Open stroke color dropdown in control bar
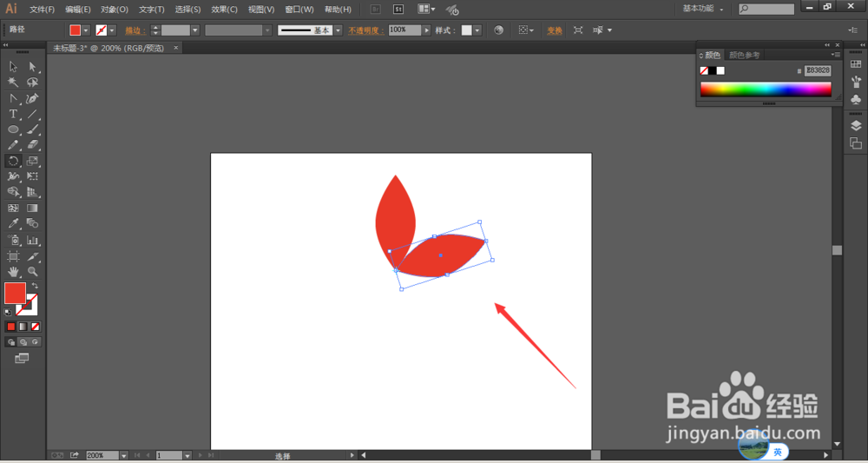Viewport: 868px width, 463px height. tap(112, 30)
